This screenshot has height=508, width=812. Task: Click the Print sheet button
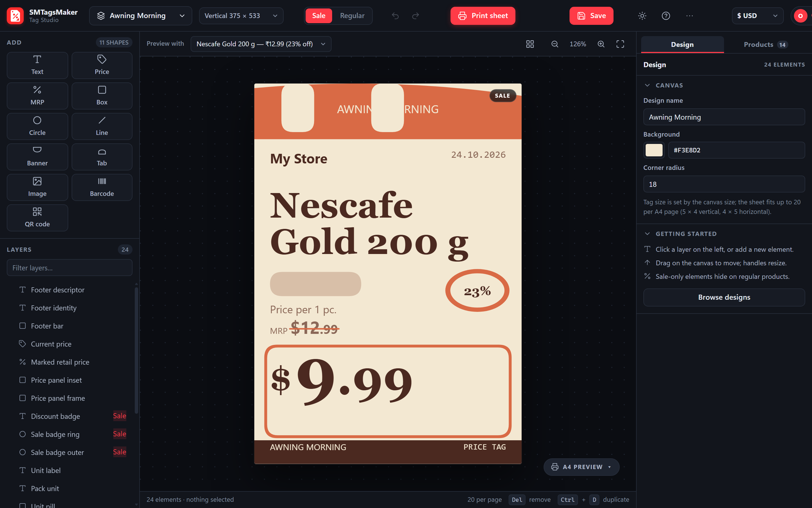tap(483, 16)
